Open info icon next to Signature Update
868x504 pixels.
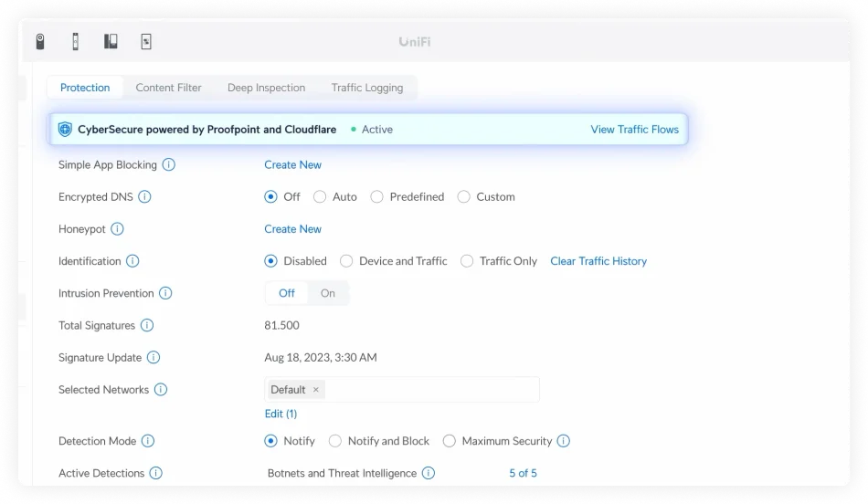click(153, 357)
